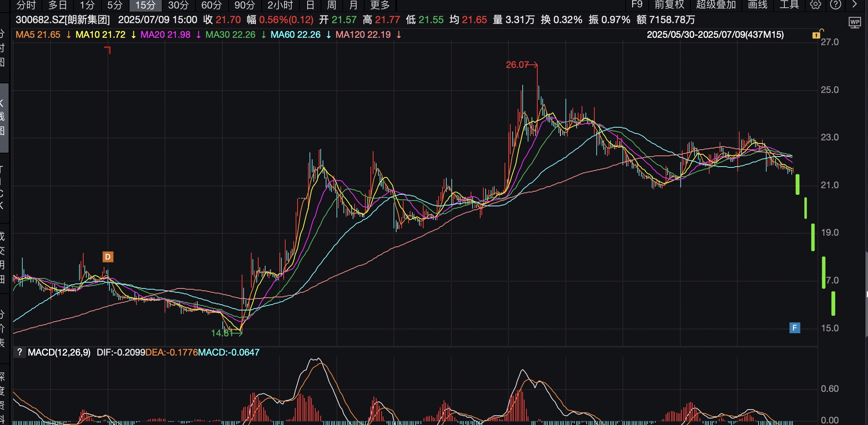868x425 pixels.
Task: Open the 工具 tools menu
Action: tap(789, 5)
